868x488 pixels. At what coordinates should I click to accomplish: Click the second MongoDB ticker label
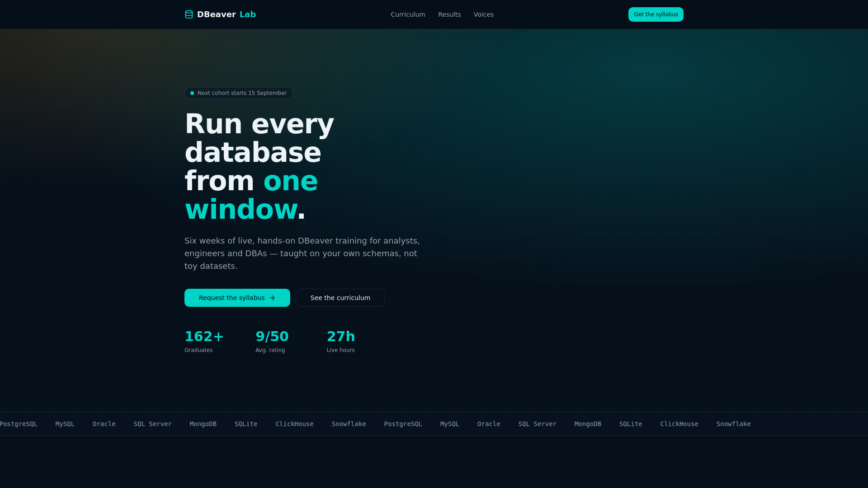[x=588, y=424]
